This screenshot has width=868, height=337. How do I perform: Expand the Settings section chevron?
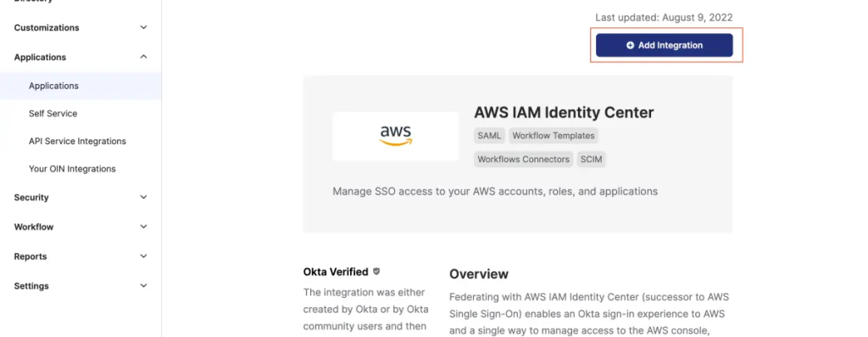click(x=143, y=286)
